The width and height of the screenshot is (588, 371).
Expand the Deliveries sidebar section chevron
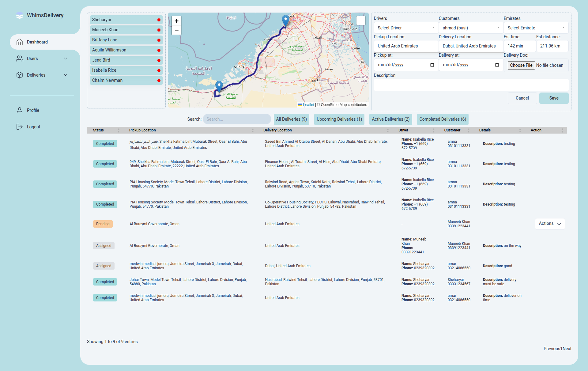coord(66,75)
